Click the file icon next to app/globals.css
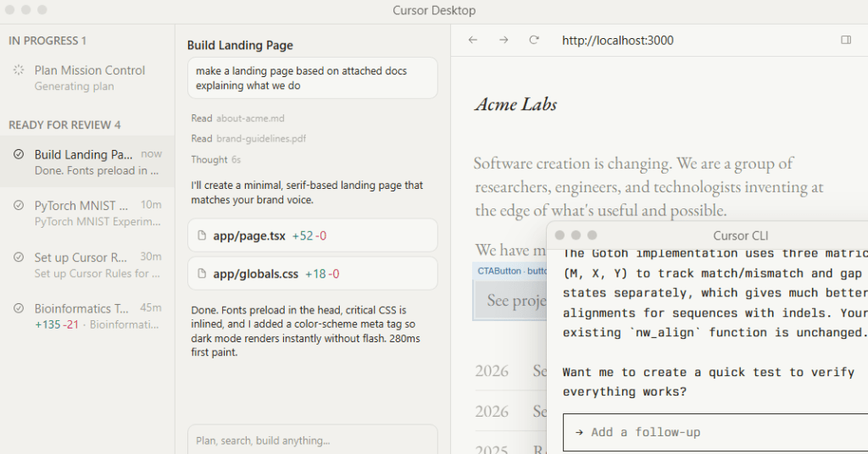 pyautogui.click(x=202, y=274)
